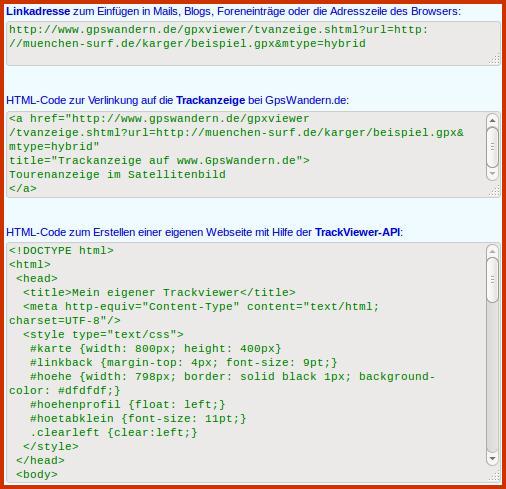Click the '#hoetabklein {font-size: 11pt;}' line

pos(138,419)
